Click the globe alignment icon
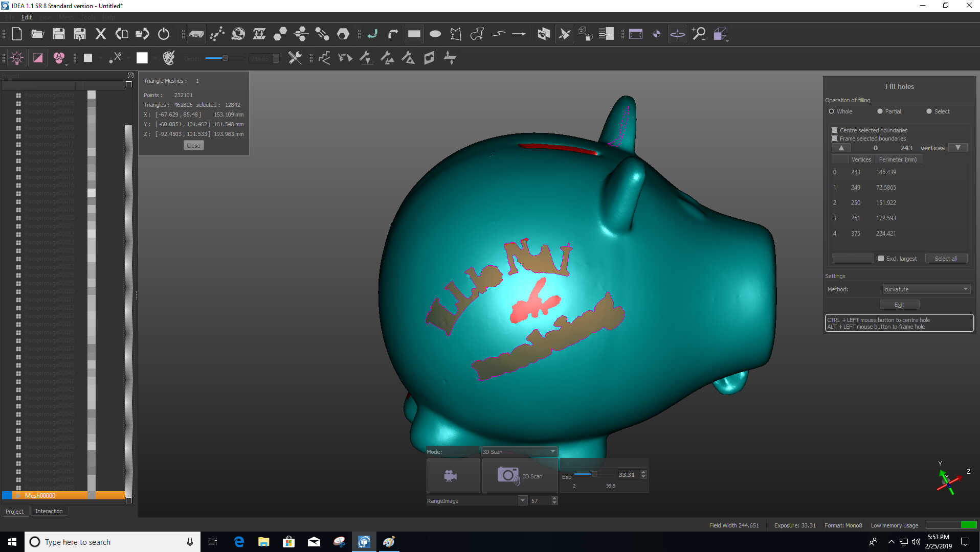Screen dimensions: 980x552 click(x=238, y=34)
